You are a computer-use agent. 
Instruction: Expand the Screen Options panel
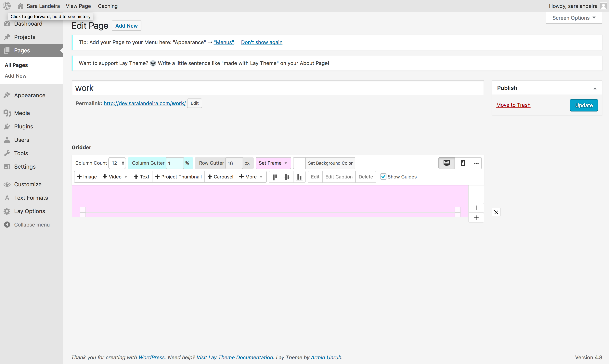pyautogui.click(x=574, y=18)
